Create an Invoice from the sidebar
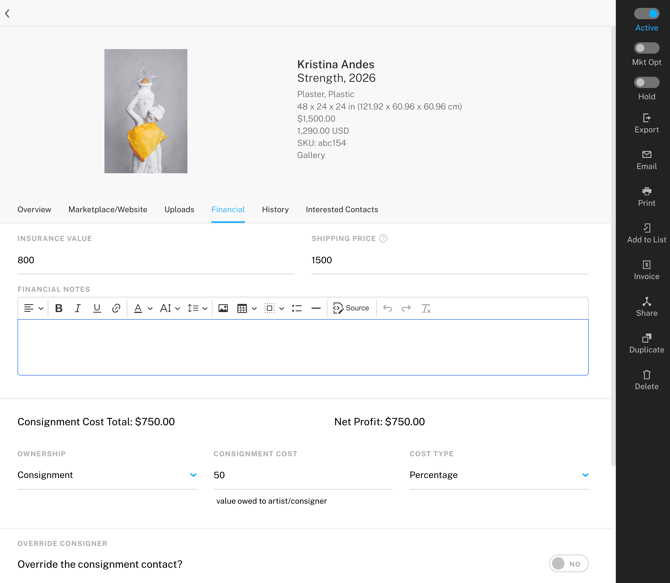Viewport: 670px width, 583px height. [x=646, y=270]
